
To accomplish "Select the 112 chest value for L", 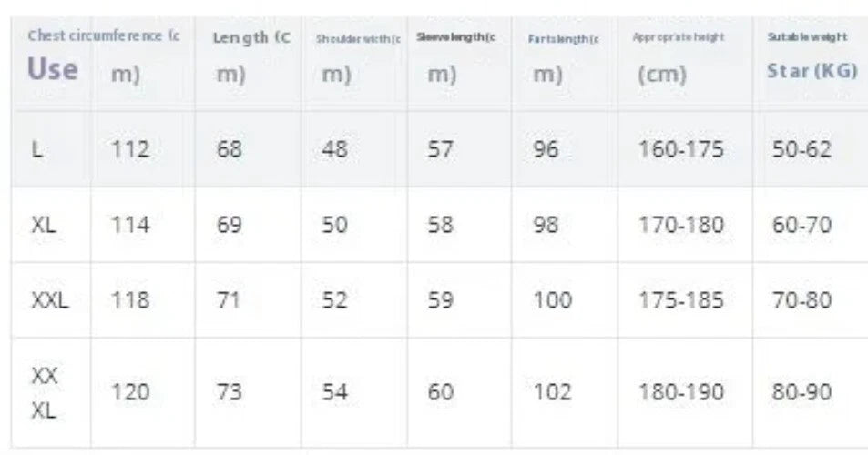I will (x=130, y=149).
